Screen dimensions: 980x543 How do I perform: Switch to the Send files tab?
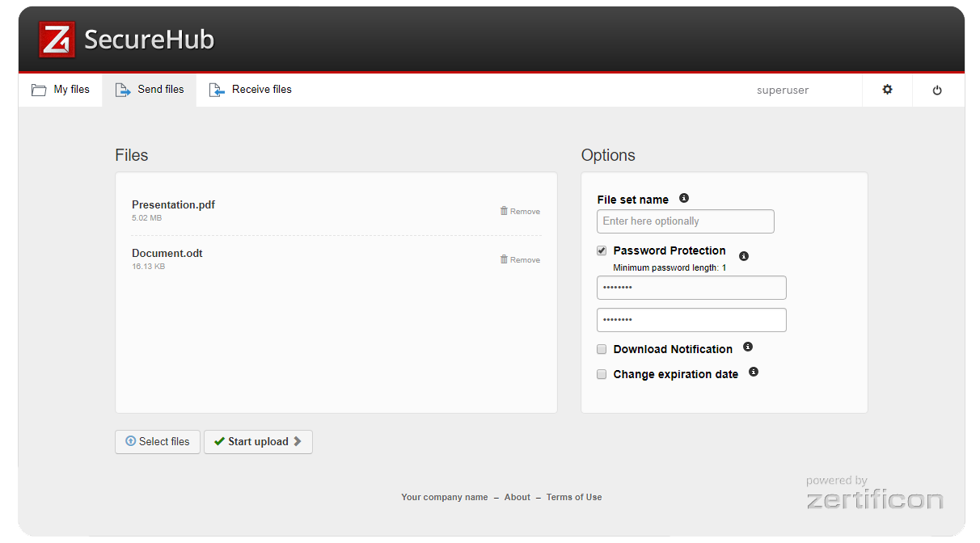point(150,90)
